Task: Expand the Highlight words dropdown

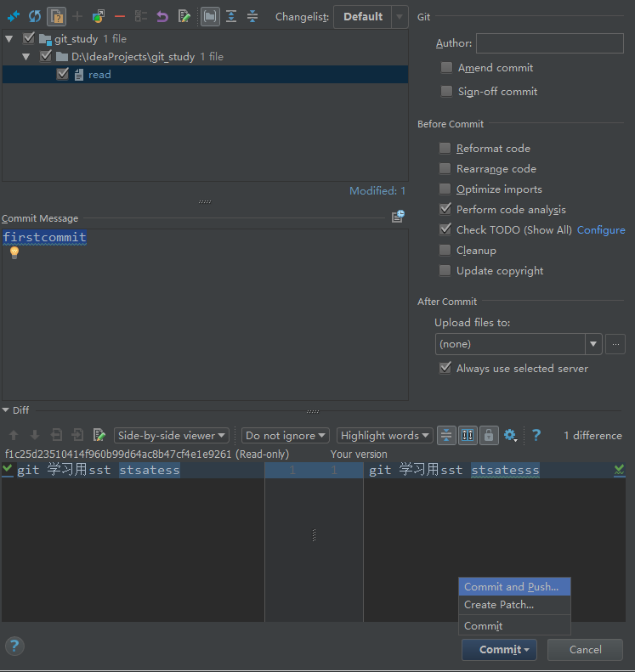Action: point(385,435)
